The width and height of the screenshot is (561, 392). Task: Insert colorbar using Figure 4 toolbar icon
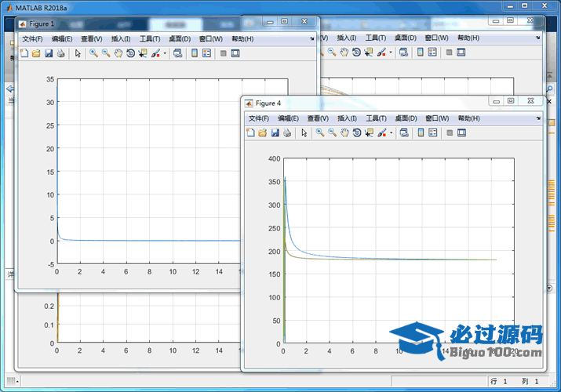tap(420, 133)
